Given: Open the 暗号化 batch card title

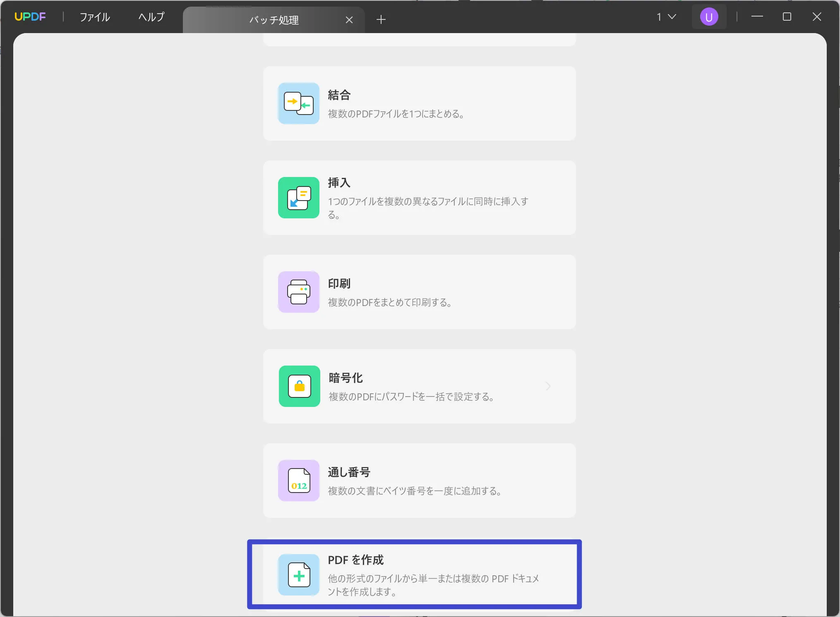Looking at the screenshot, I should (346, 378).
